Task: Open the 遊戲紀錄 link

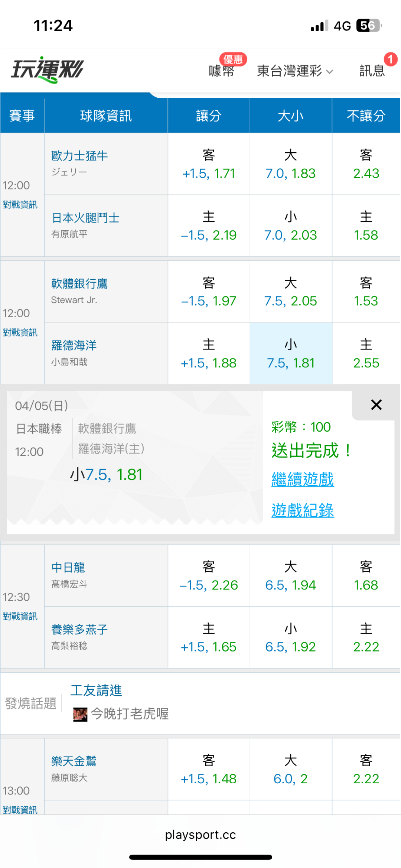Action: coord(303,510)
